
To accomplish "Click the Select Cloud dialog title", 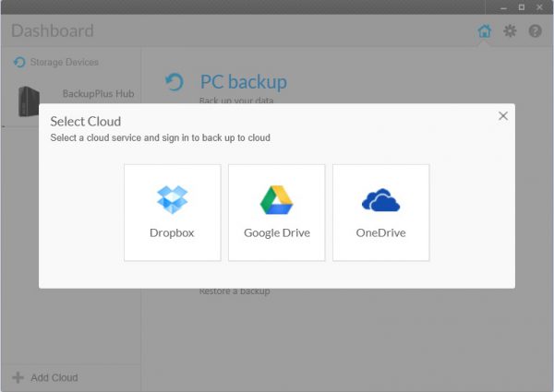I will [x=86, y=122].
